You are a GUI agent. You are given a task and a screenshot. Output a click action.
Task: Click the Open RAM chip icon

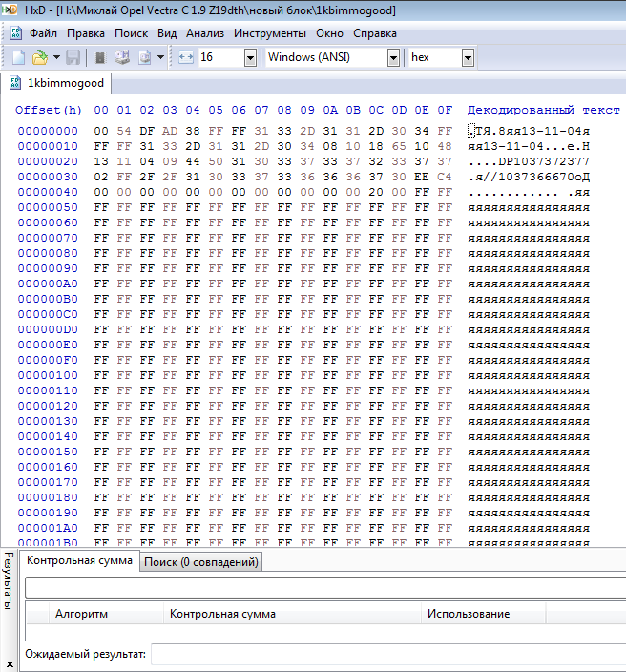click(100, 57)
